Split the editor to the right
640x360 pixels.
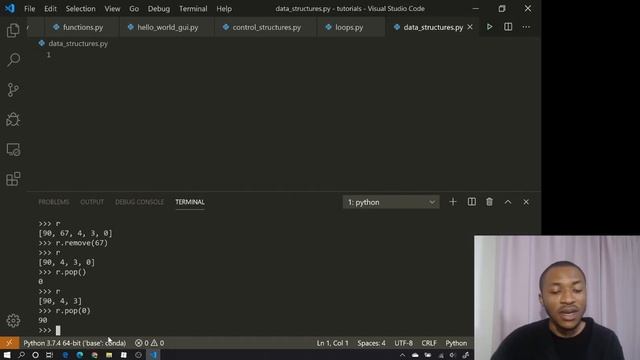click(508, 27)
